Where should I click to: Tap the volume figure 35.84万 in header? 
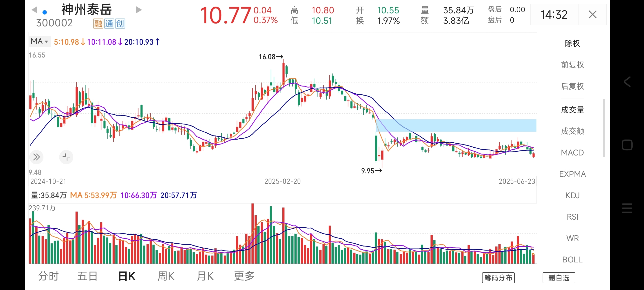pos(459,10)
